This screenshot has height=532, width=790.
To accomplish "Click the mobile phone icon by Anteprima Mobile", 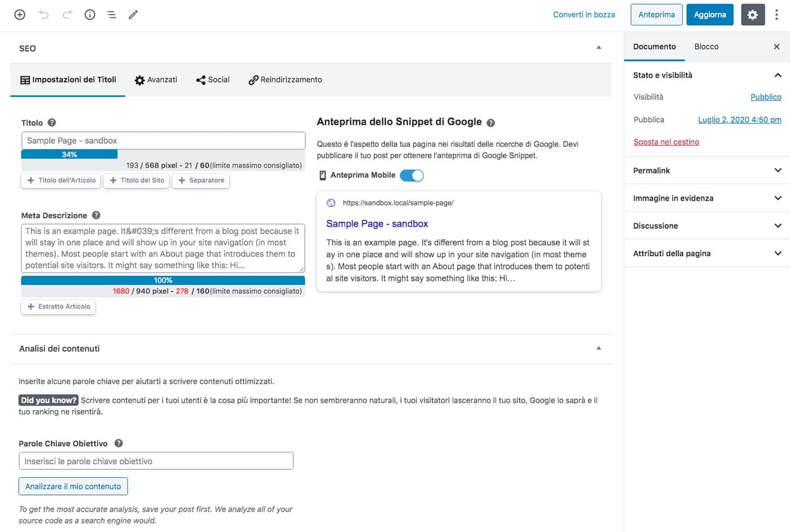I will (x=323, y=175).
